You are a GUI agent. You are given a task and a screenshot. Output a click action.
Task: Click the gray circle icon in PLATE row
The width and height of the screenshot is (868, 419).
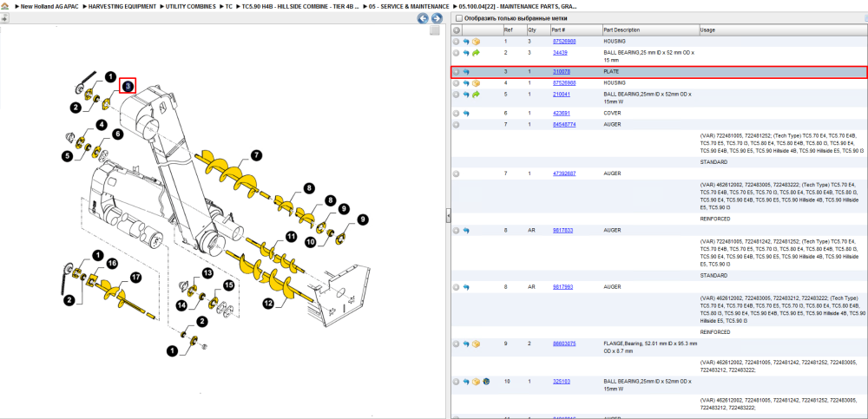pos(457,72)
